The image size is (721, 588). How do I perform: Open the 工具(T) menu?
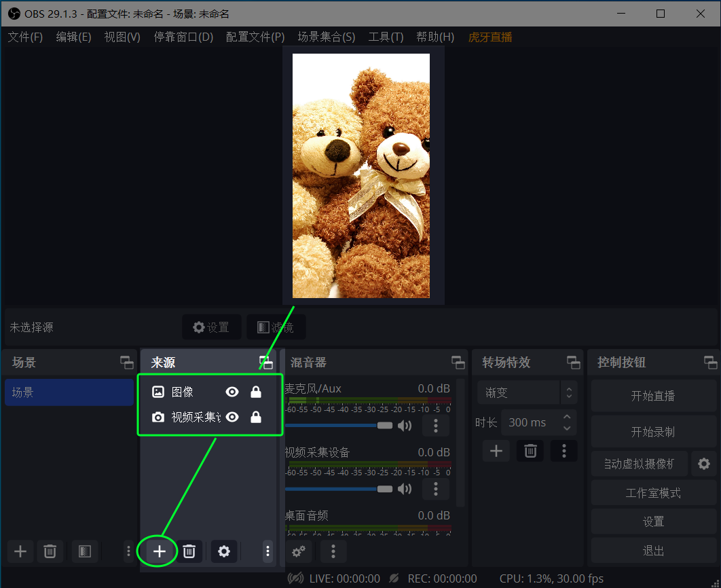(386, 37)
